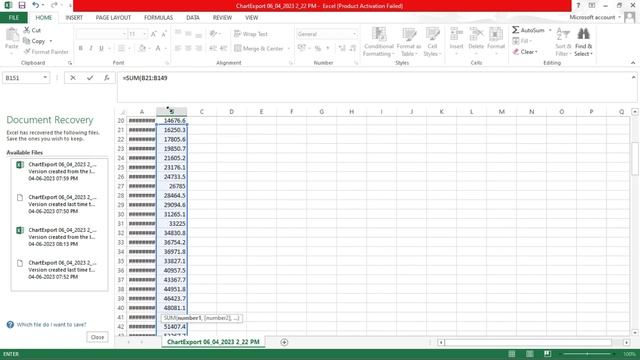Viewport: 640px width, 360px height.
Task: Click the zoom slider in status bar
Action: click(588, 354)
